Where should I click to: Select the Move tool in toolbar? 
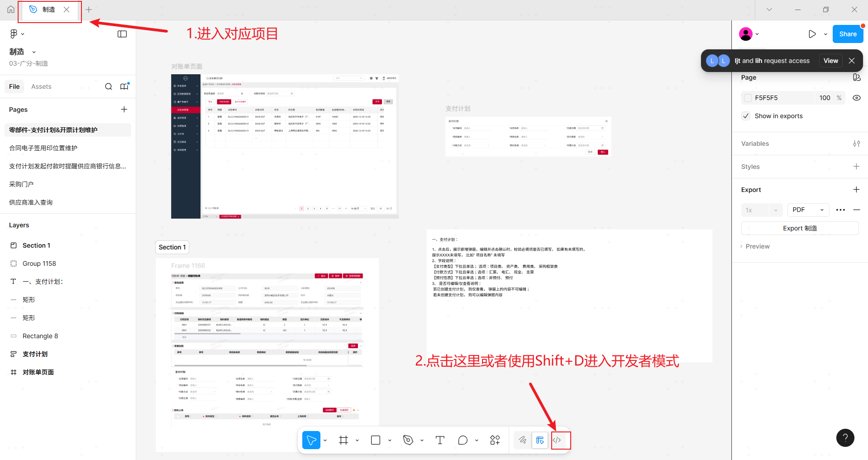point(311,440)
